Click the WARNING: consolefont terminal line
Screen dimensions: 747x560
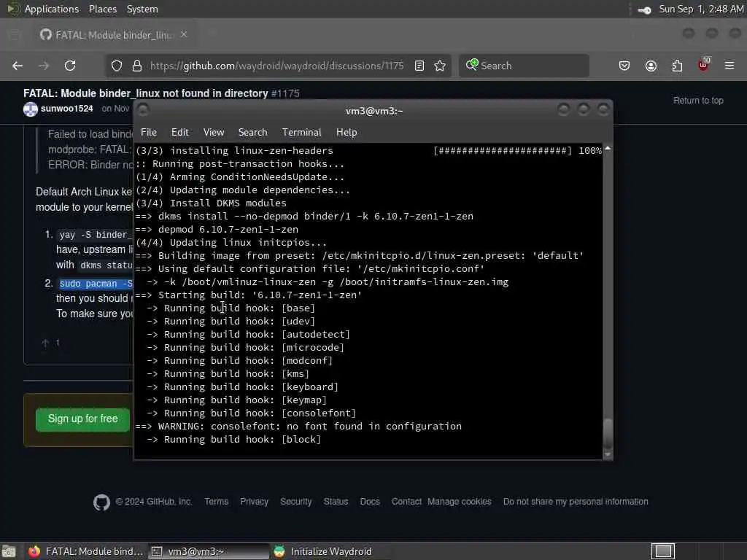tap(298, 426)
